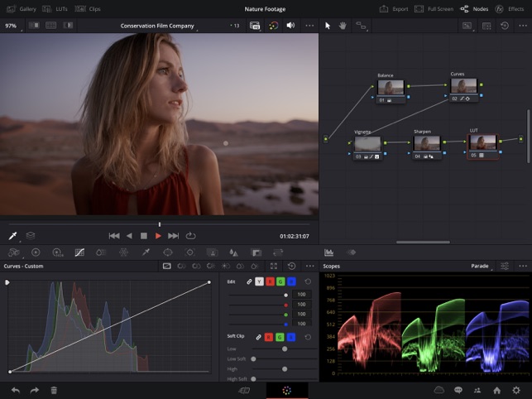Open the Camera Raw palette
This screenshot has height=399, width=532.
pos(14,252)
